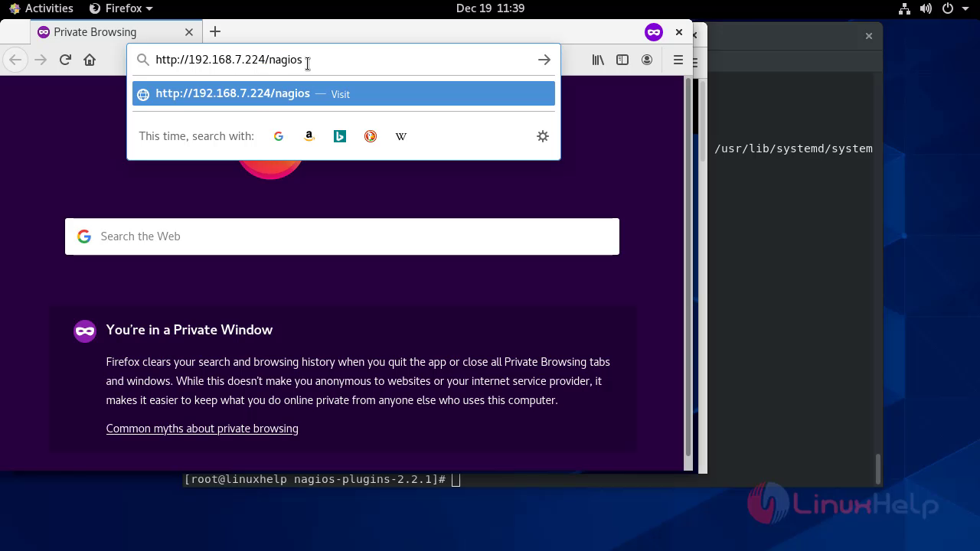Search this time with DuckDuckGo

[x=371, y=136]
